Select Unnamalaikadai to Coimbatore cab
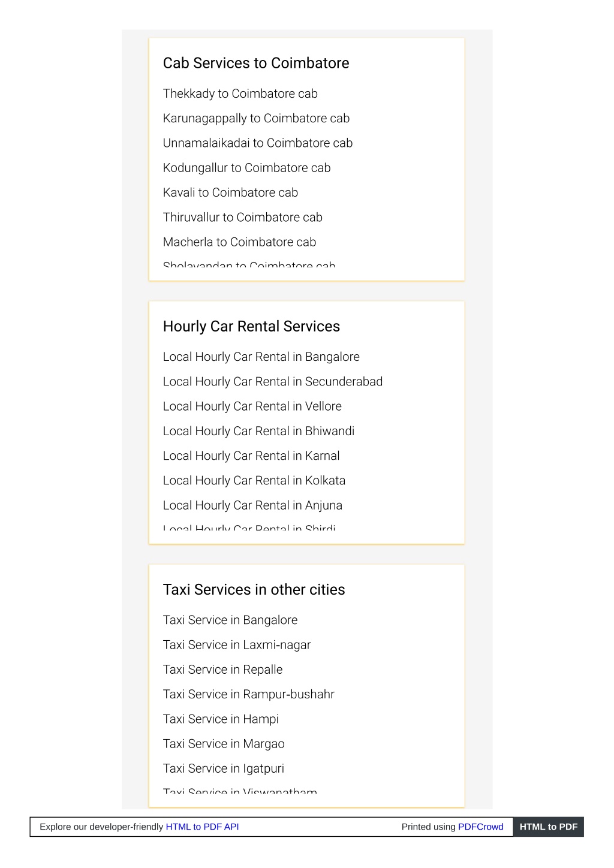614x868 pixels. (x=258, y=143)
